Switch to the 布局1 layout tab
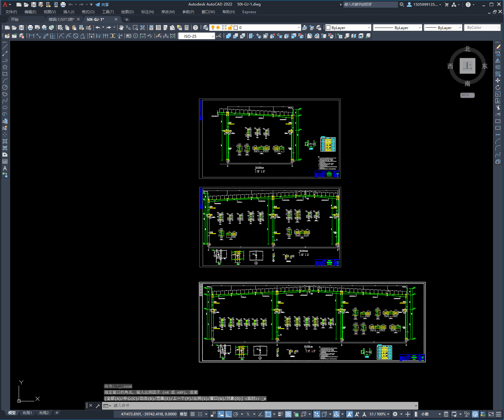Viewport: 504px width, 420px height. click(x=27, y=413)
